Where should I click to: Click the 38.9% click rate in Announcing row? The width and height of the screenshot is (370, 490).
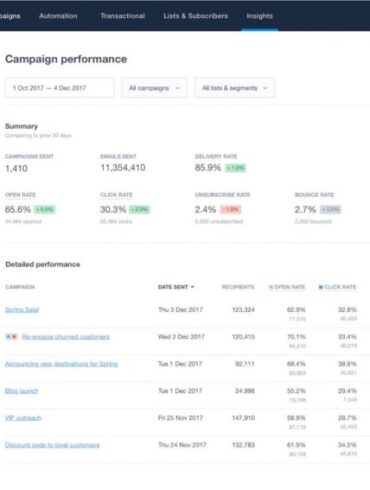pyautogui.click(x=347, y=364)
